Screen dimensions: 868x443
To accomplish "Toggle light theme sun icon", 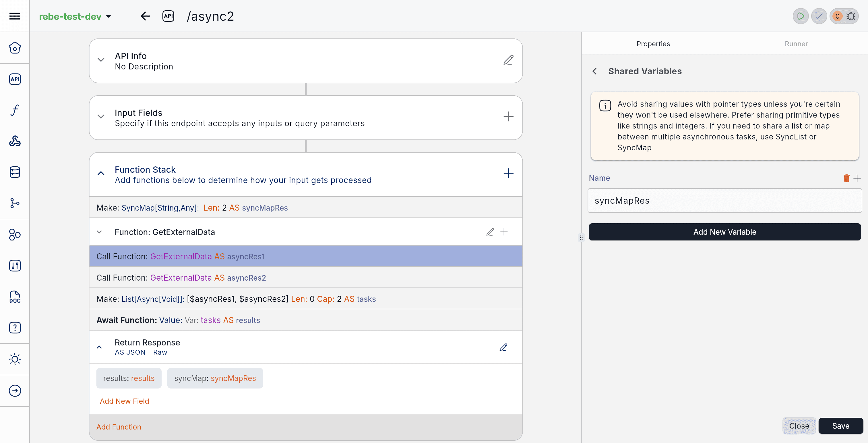I will [x=14, y=359].
